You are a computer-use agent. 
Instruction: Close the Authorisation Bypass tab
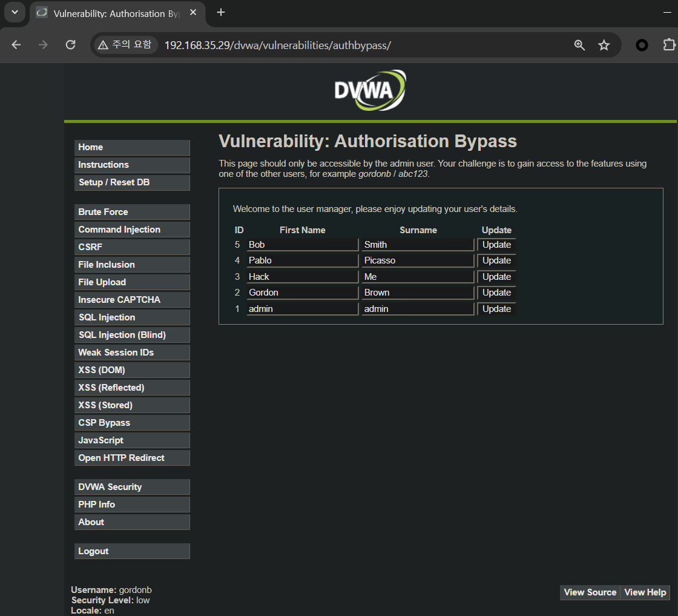point(193,13)
